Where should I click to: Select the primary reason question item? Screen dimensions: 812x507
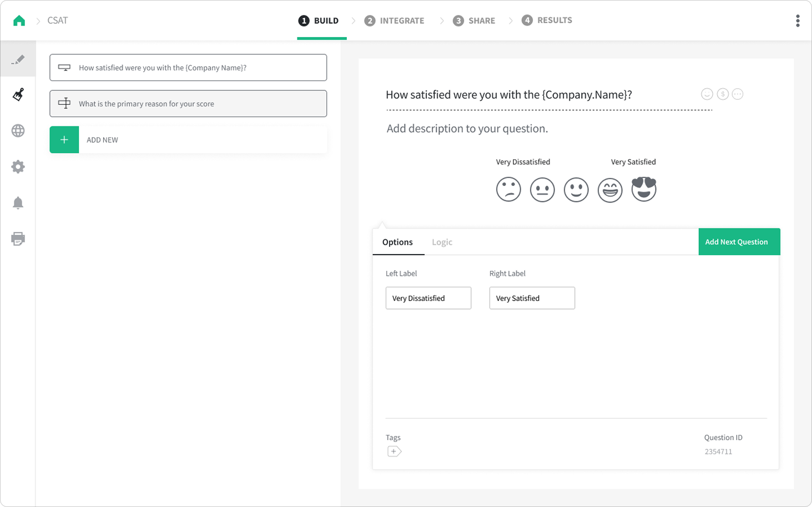coord(188,104)
